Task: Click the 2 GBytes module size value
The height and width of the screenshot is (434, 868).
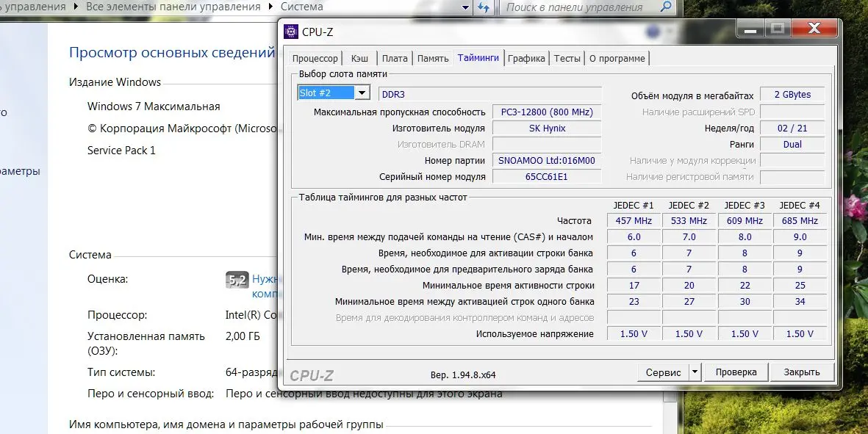Action: (792, 95)
